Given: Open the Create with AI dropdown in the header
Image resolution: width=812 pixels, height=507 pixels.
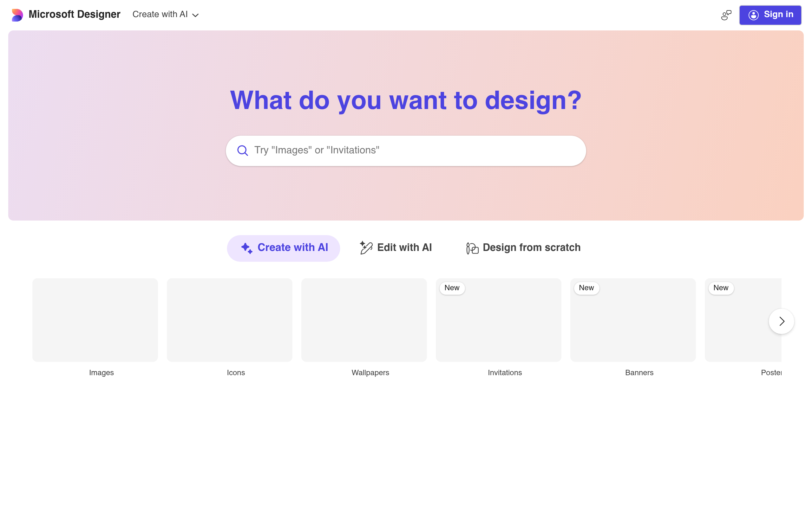Looking at the screenshot, I should pos(165,15).
